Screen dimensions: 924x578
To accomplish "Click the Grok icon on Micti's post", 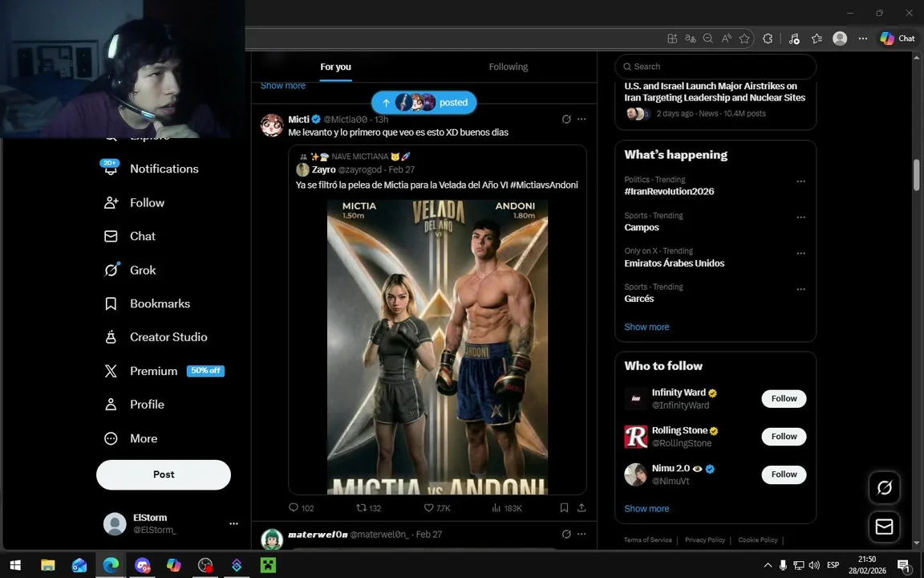I will (566, 119).
